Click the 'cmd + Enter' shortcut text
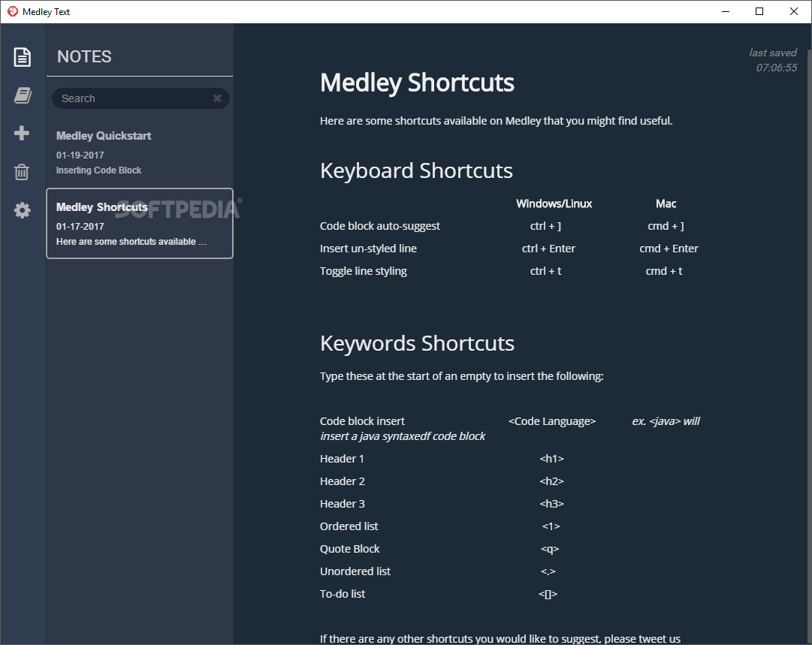The width and height of the screenshot is (812, 645). click(669, 249)
